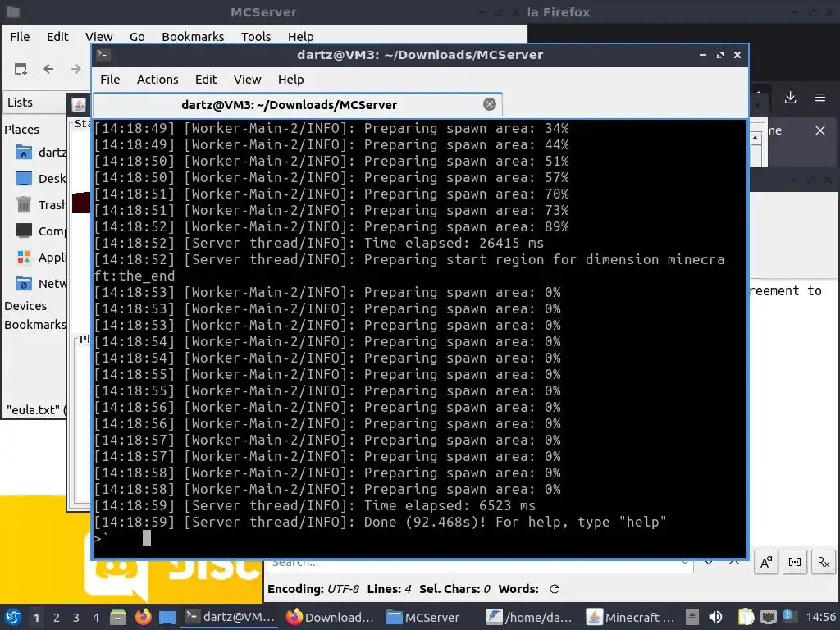Switch to Firefox Download taskbar entry
840x630 pixels.
coord(330,617)
